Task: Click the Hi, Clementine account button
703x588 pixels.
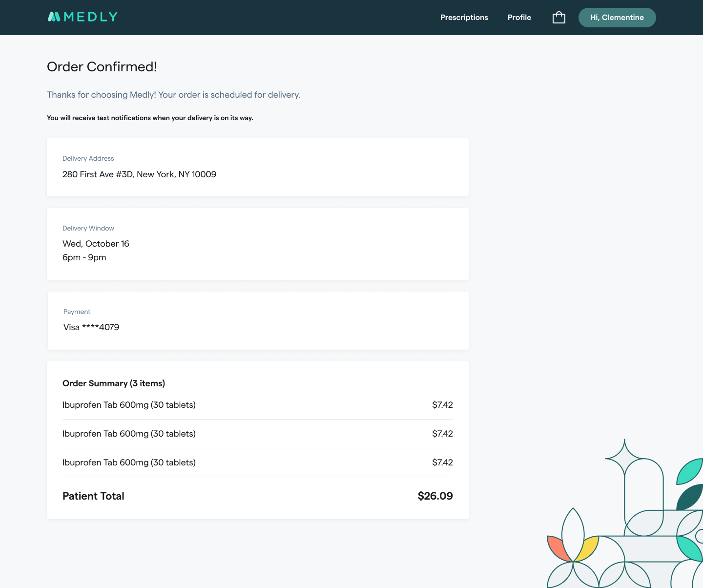Action: (617, 18)
